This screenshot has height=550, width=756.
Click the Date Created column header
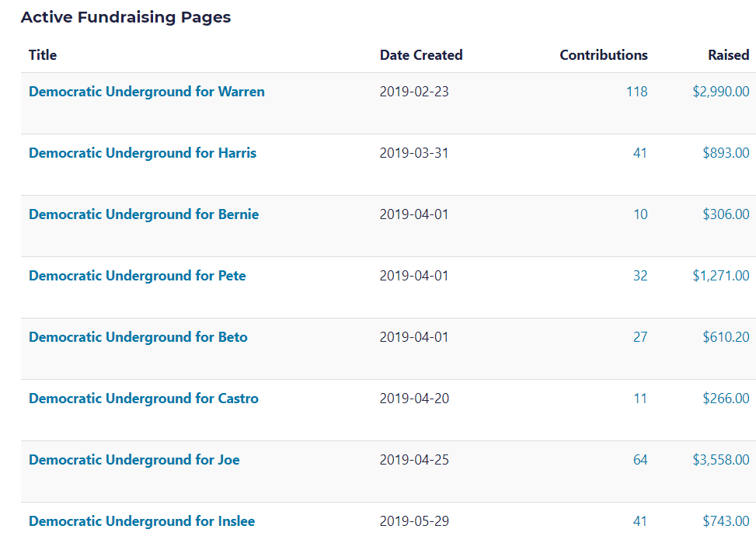pos(420,55)
